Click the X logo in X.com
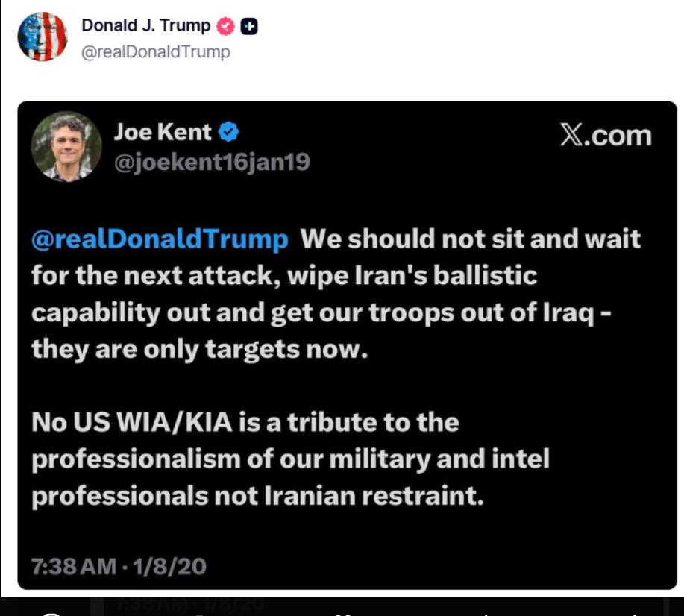This screenshot has height=616, width=684. click(572, 136)
